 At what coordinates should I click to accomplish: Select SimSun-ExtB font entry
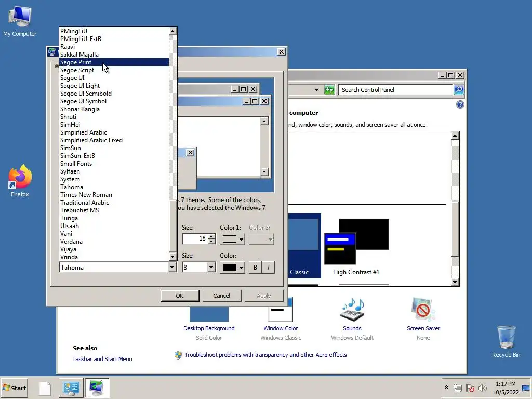(x=114, y=156)
